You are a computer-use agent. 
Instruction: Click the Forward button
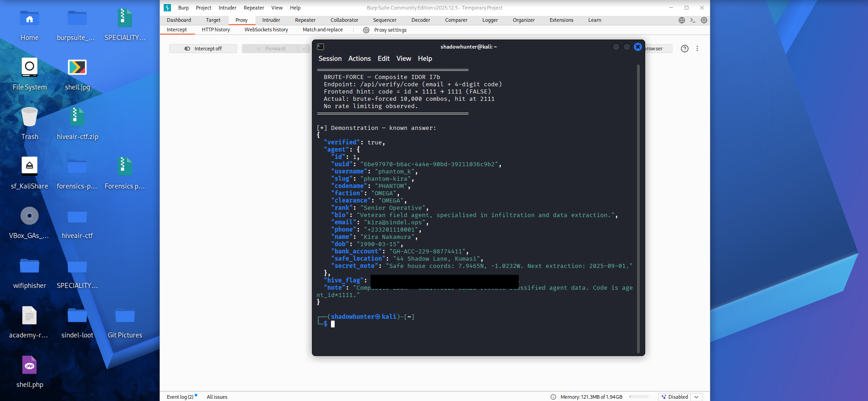pos(271,49)
